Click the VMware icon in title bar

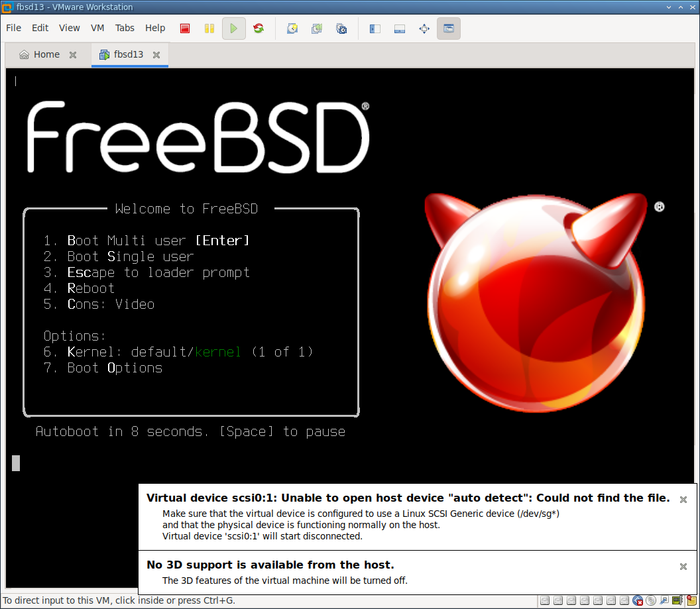[x=7, y=7]
